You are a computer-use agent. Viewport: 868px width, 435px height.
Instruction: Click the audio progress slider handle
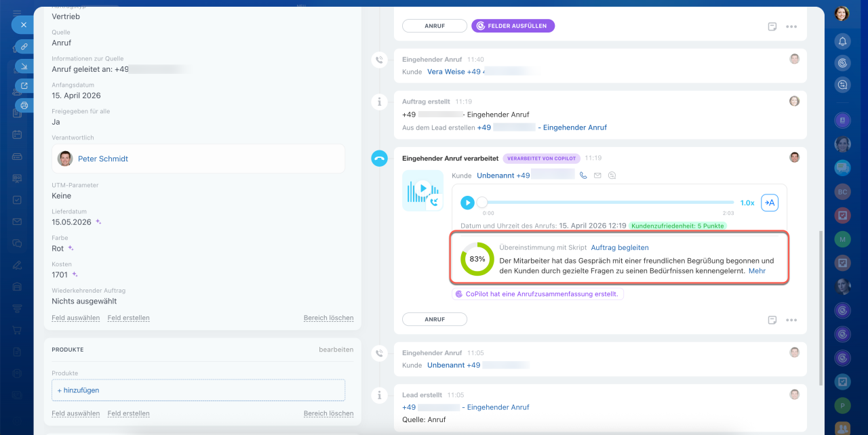[x=482, y=203]
